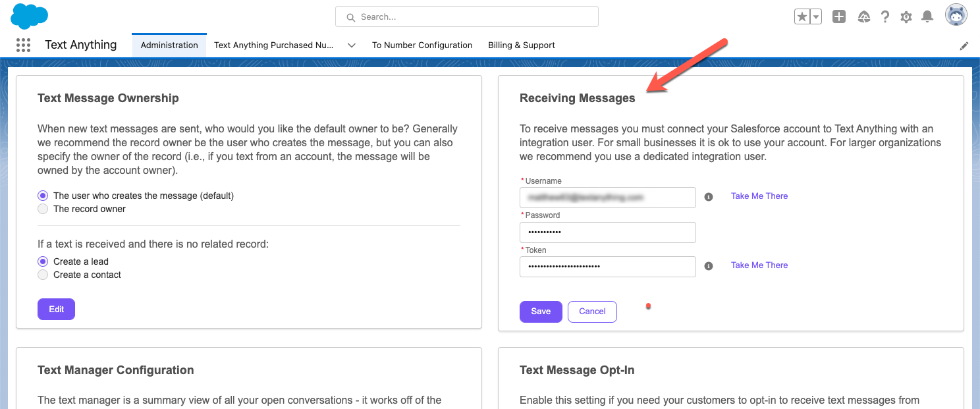Select 'Create a lead' radio option
The width and height of the screenshot is (980, 409).
43,261
